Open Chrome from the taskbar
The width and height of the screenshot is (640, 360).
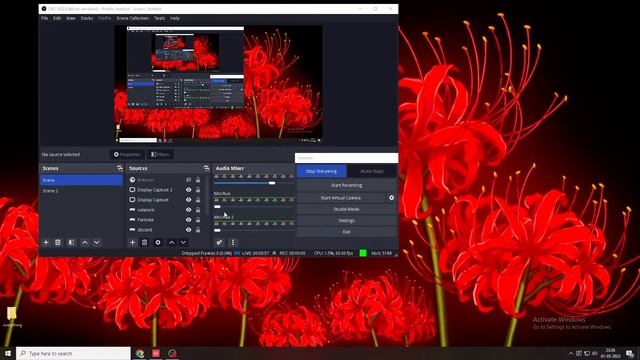[140, 353]
